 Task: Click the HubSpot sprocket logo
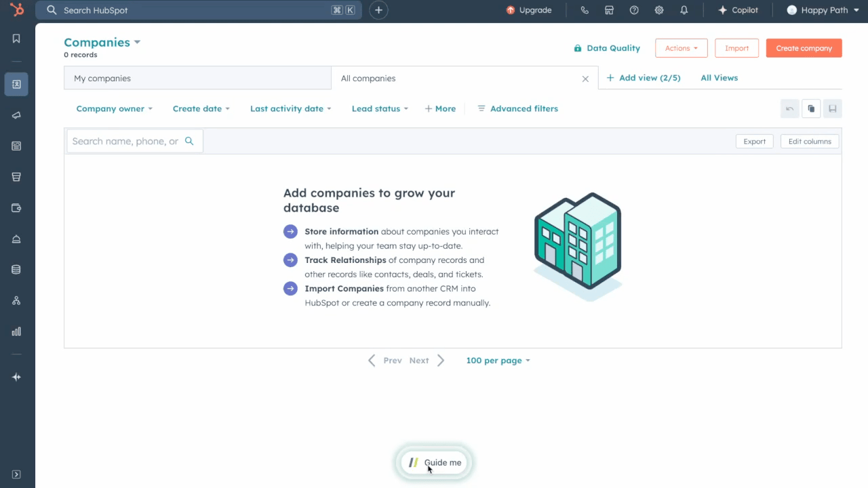16,10
